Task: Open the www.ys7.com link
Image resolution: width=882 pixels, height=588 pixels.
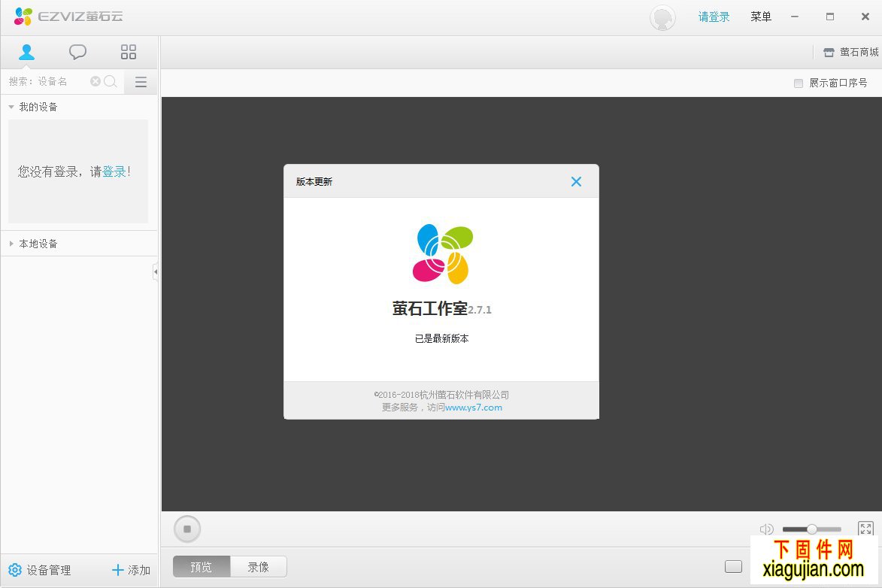Action: (x=474, y=408)
